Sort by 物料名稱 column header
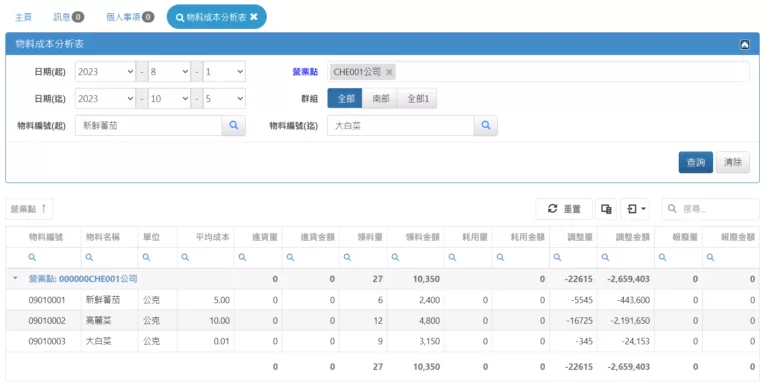Image resolution: width=768 pixels, height=388 pixels. point(102,237)
